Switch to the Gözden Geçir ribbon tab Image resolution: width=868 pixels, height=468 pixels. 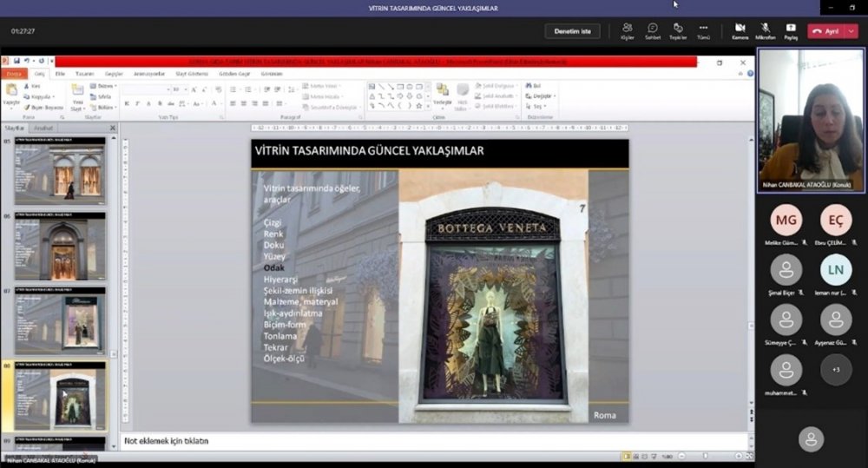click(234, 74)
